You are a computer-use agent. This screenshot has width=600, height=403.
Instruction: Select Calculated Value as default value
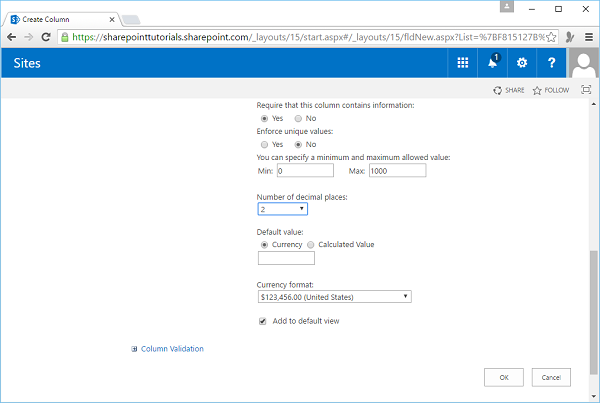click(311, 244)
